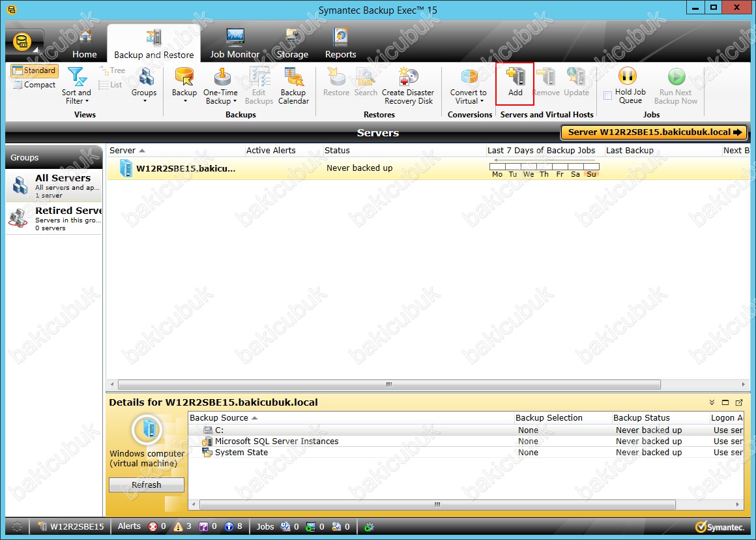Click the purple question-mark alerts icon
The image size is (756, 540).
pyautogui.click(x=204, y=526)
